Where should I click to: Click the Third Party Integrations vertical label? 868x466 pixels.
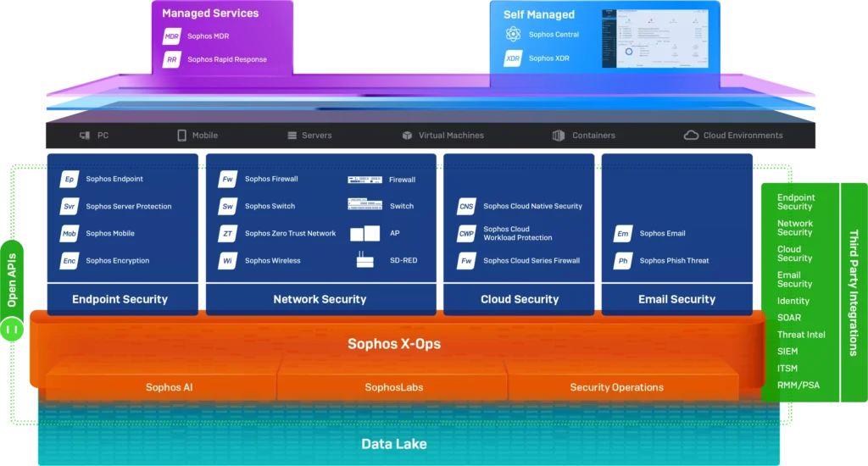(x=854, y=293)
